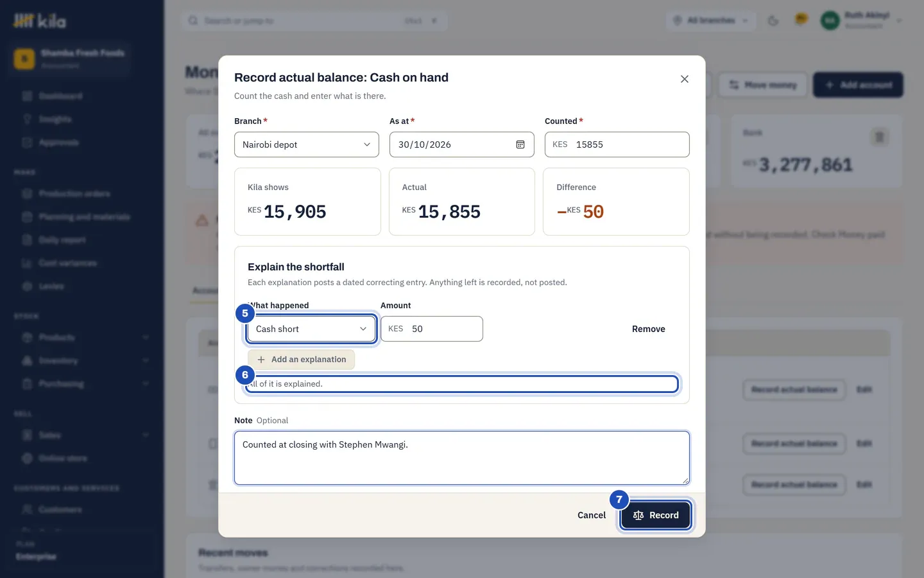The width and height of the screenshot is (924, 578).
Task: Add an explanation to the shortfall
Action: pyautogui.click(x=302, y=360)
